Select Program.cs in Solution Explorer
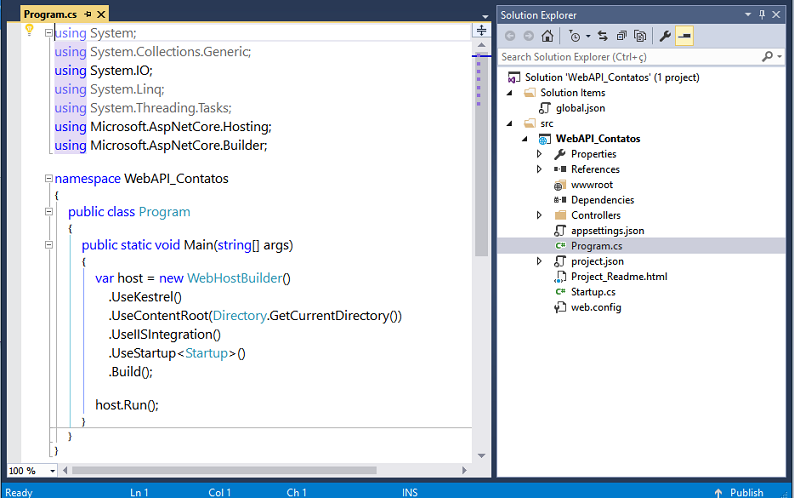This screenshot has height=498, width=794. tap(597, 246)
